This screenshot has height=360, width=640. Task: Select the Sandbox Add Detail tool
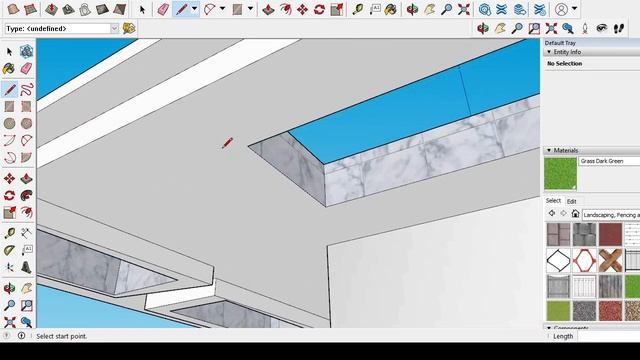pyautogui.click(x=102, y=9)
